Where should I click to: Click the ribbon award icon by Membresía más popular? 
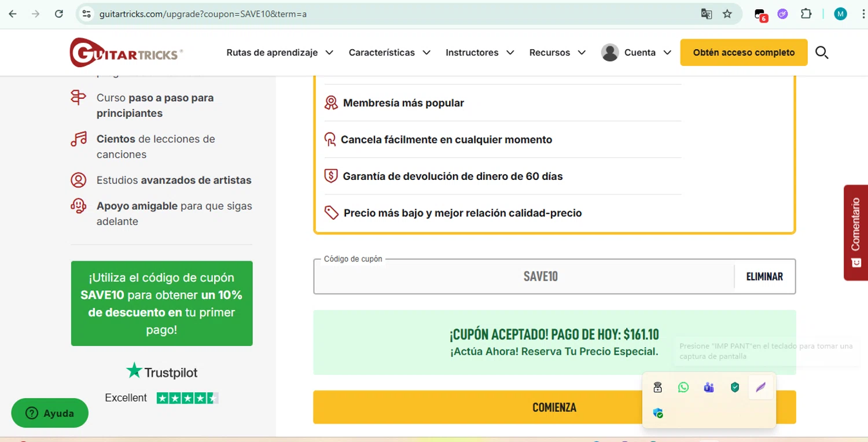click(x=331, y=103)
